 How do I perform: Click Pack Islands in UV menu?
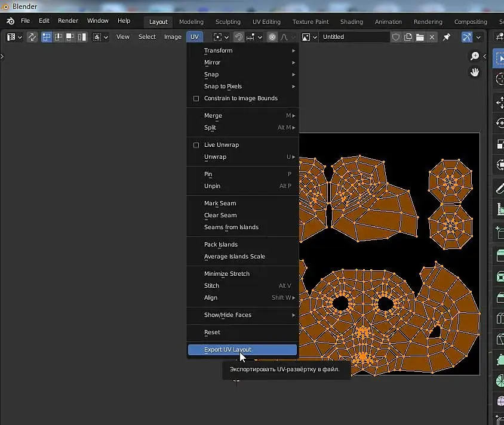tap(221, 245)
